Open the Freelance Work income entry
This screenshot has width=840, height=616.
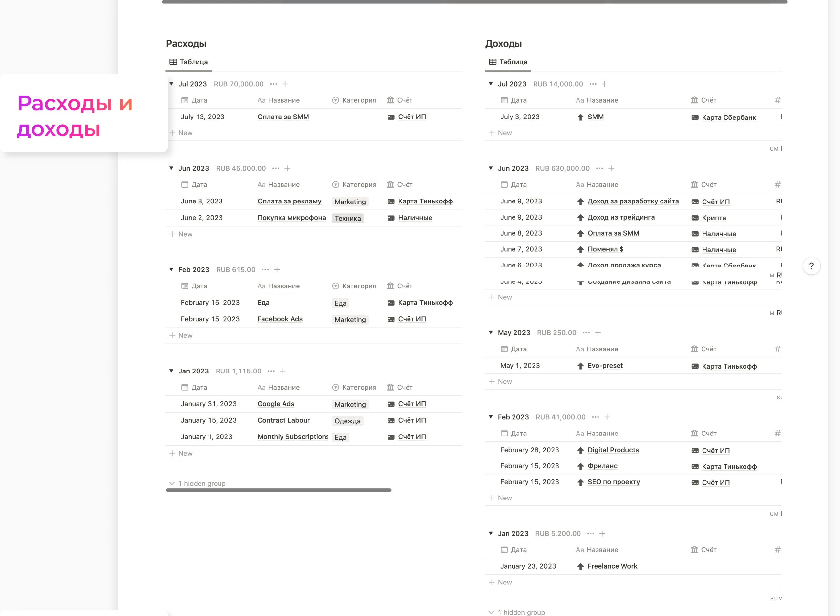coord(612,566)
